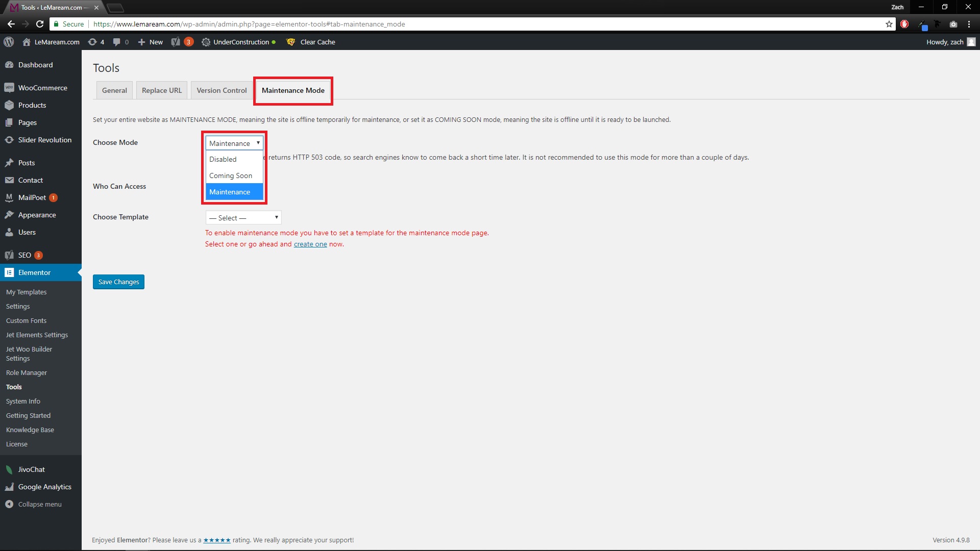Image resolution: width=980 pixels, height=551 pixels.
Task: Open License submenu item
Action: point(17,444)
